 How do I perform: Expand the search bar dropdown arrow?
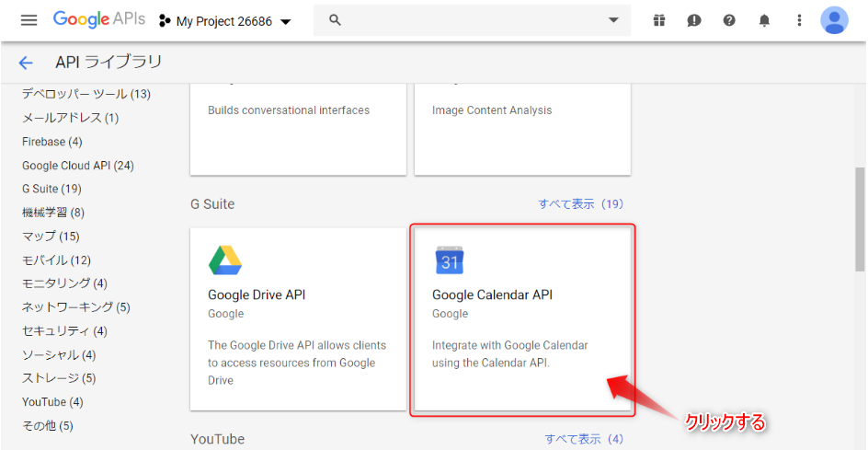612,20
